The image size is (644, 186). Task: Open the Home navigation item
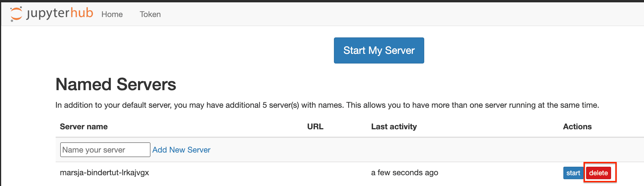coord(112,14)
